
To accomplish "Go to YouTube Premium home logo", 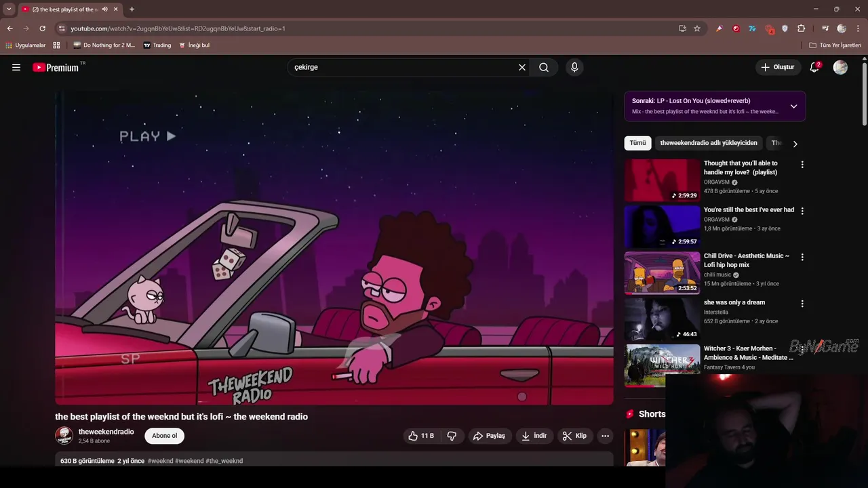I will pos(56,67).
